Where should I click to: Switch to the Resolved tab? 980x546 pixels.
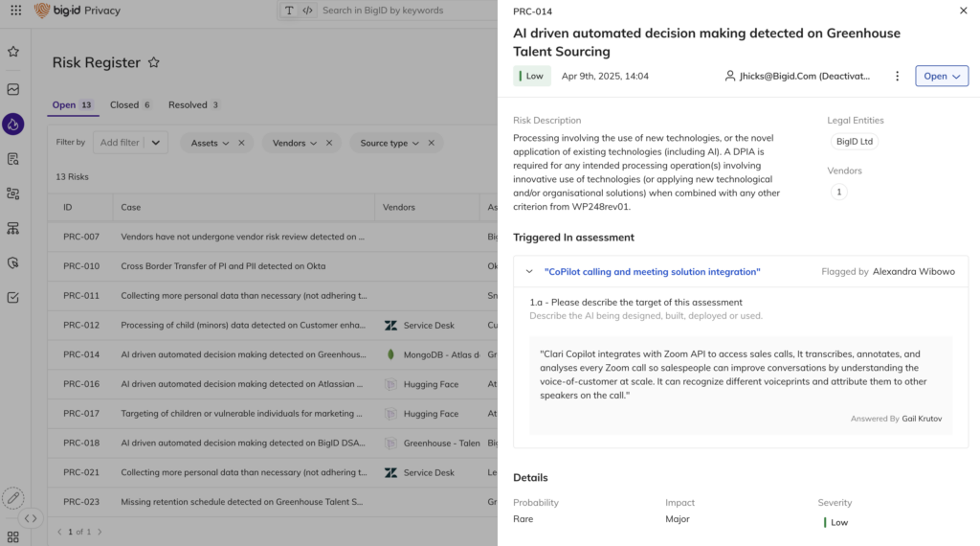click(193, 105)
